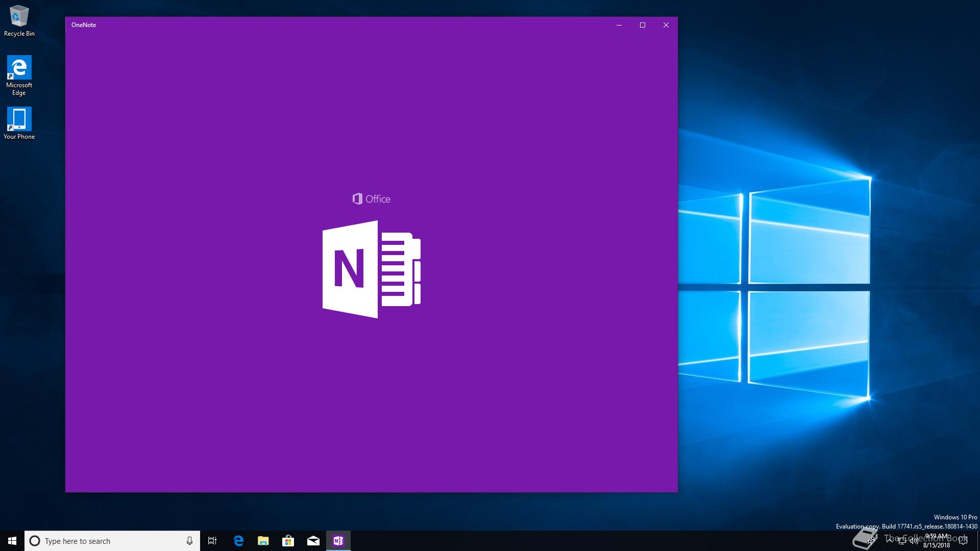The height and width of the screenshot is (551, 980).
Task: Open the volume speaker tray icon
Action: [x=914, y=541]
